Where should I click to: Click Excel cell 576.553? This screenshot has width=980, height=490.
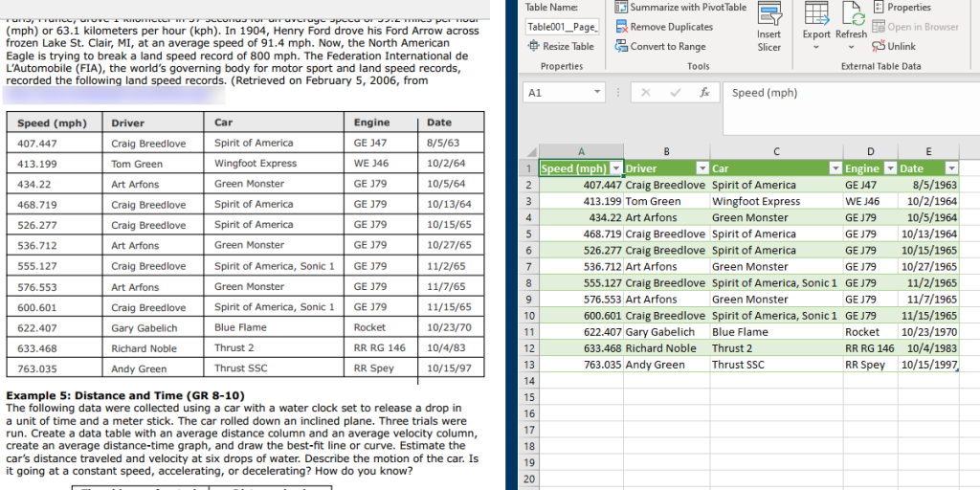coord(581,300)
